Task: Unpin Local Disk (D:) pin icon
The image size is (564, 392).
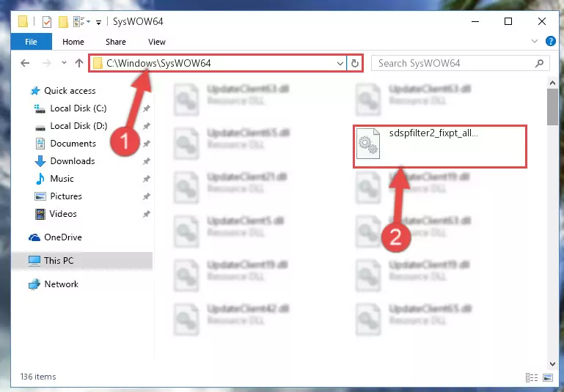Action: point(147,126)
